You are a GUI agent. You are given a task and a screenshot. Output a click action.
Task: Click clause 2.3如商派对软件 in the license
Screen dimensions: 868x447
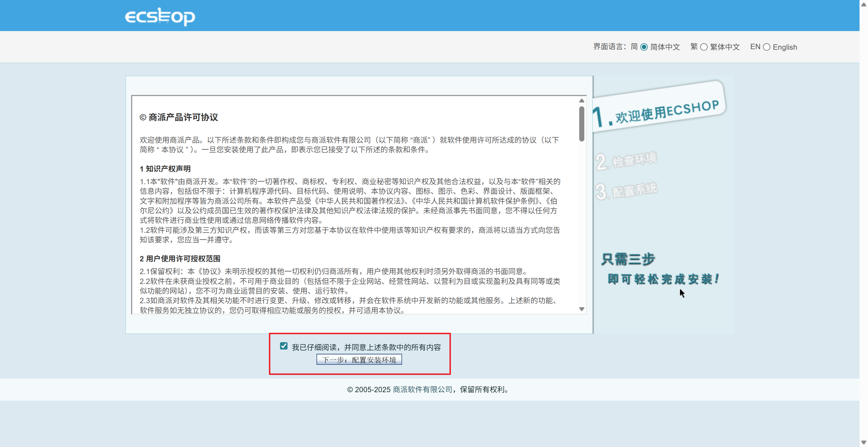pos(350,305)
